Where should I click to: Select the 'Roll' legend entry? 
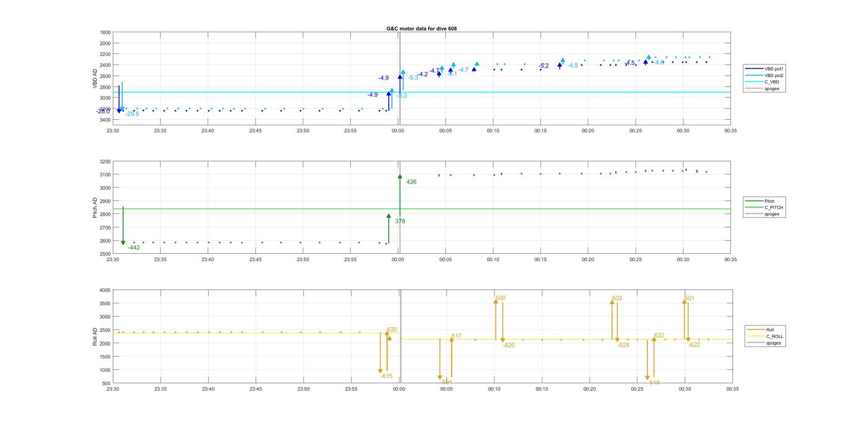click(770, 330)
